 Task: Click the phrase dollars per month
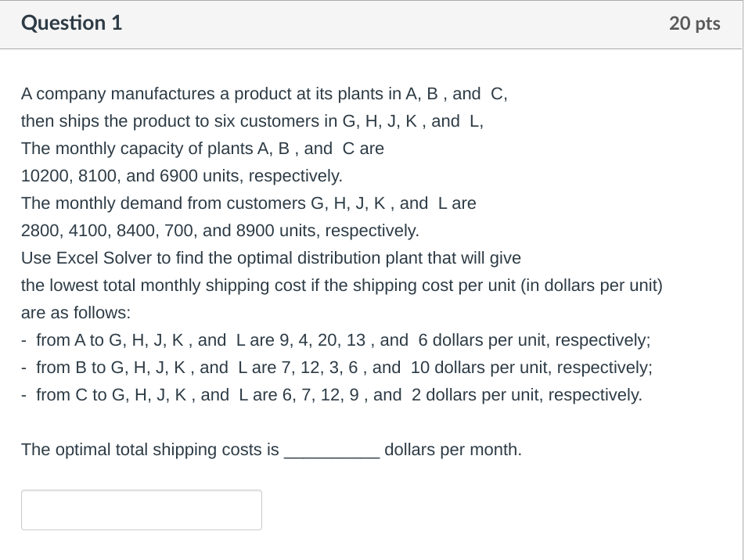click(x=452, y=450)
